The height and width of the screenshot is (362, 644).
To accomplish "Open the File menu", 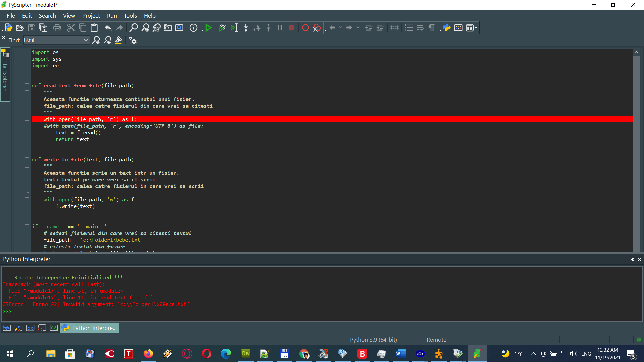I will click(x=11, y=16).
